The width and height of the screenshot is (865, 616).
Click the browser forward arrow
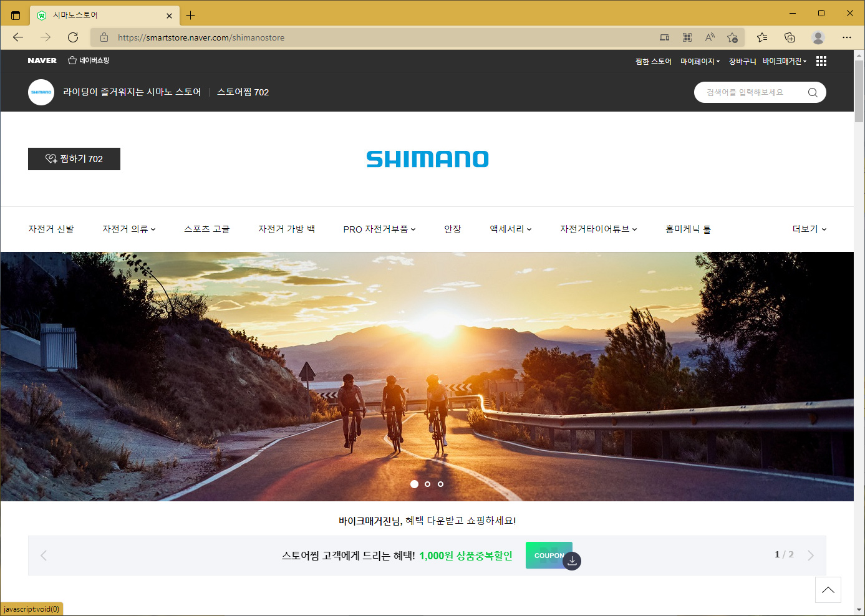click(46, 37)
